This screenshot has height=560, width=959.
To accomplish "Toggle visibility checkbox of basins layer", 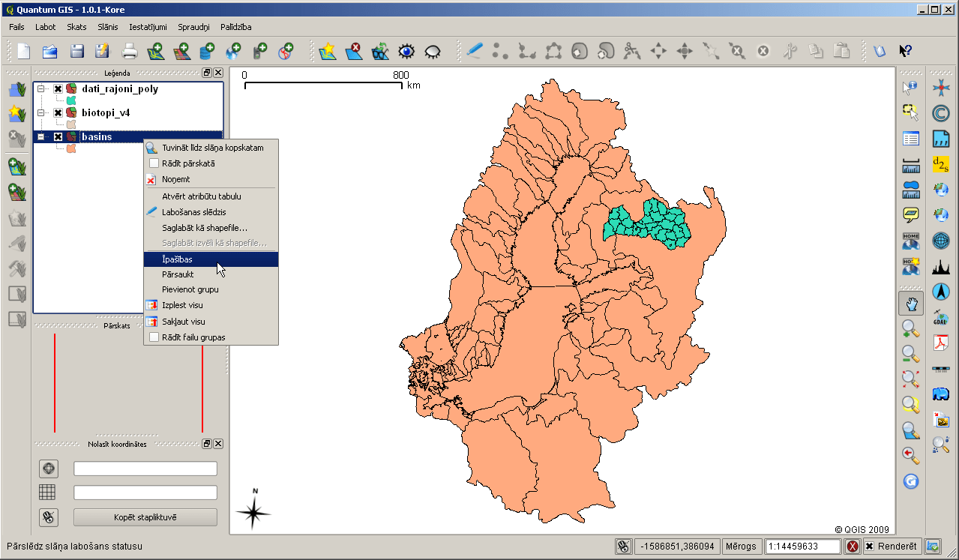I will [x=58, y=137].
